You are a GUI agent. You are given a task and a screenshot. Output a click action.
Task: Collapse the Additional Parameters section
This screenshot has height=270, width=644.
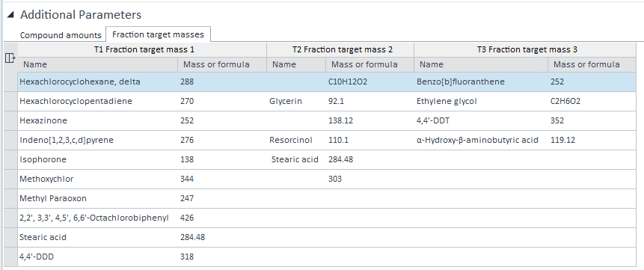pos(11,15)
